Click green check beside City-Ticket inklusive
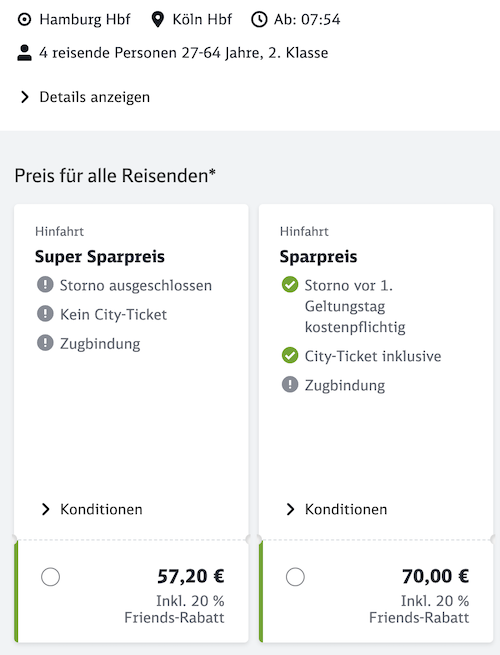 coord(290,355)
